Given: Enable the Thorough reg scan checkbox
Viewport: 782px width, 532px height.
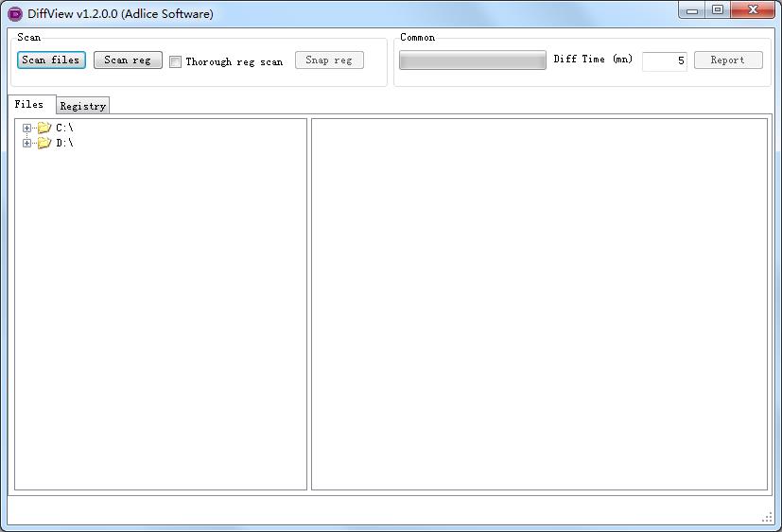Looking at the screenshot, I should pyautogui.click(x=176, y=61).
